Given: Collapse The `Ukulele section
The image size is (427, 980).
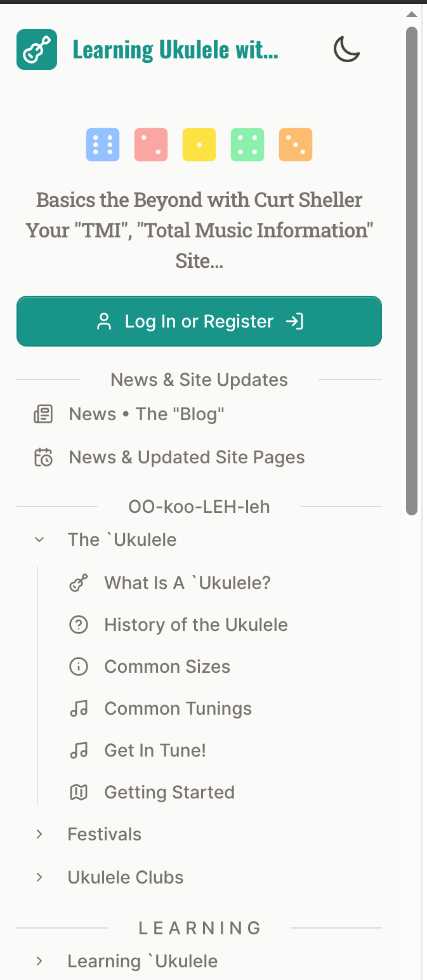Looking at the screenshot, I should tap(39, 539).
